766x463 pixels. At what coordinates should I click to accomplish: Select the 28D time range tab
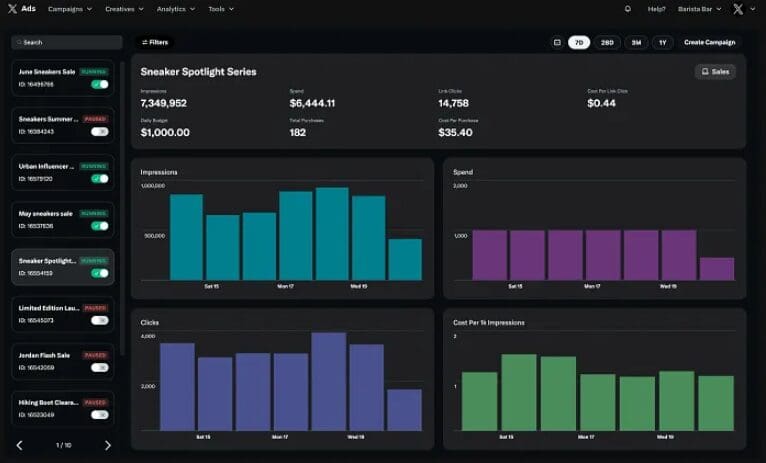click(607, 42)
